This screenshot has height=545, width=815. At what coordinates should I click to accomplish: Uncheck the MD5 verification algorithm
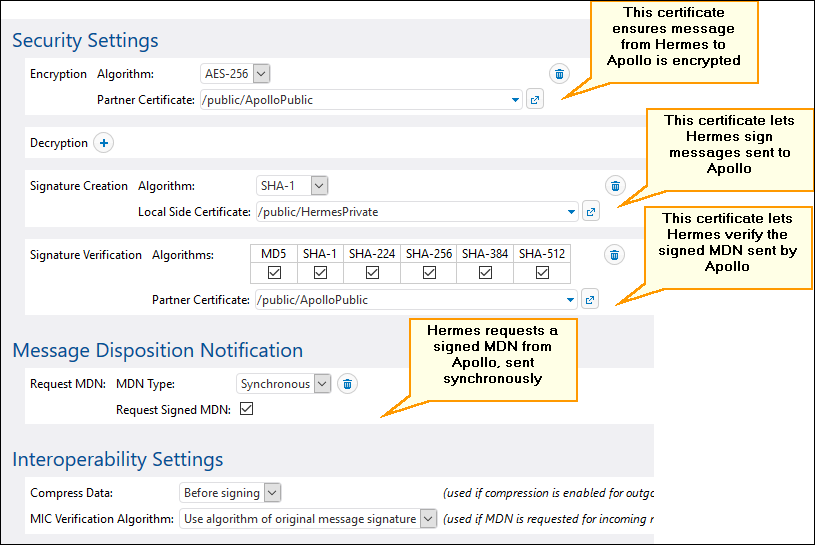273,273
